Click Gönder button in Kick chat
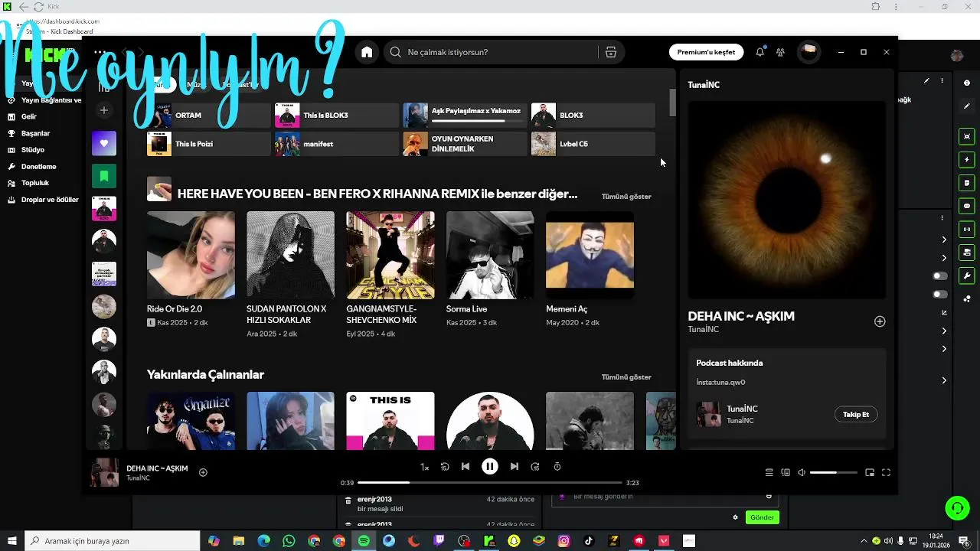Screen dimensions: 980x551 click(x=762, y=517)
